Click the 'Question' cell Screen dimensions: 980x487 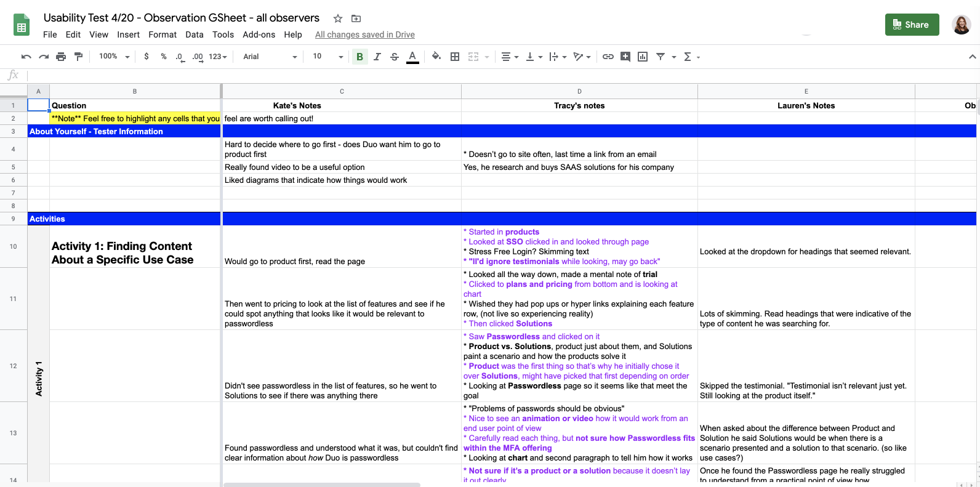coord(135,105)
